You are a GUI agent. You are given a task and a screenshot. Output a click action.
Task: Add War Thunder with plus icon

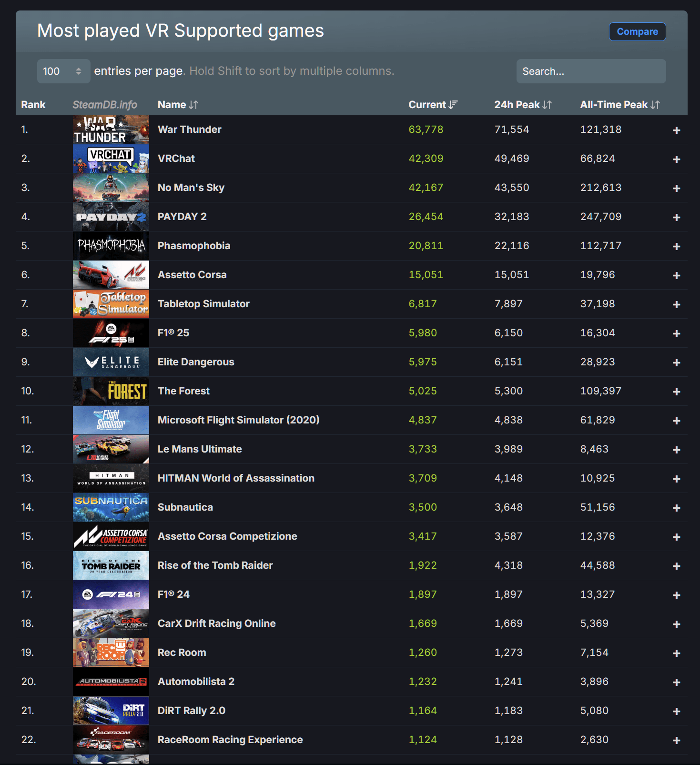(x=676, y=130)
